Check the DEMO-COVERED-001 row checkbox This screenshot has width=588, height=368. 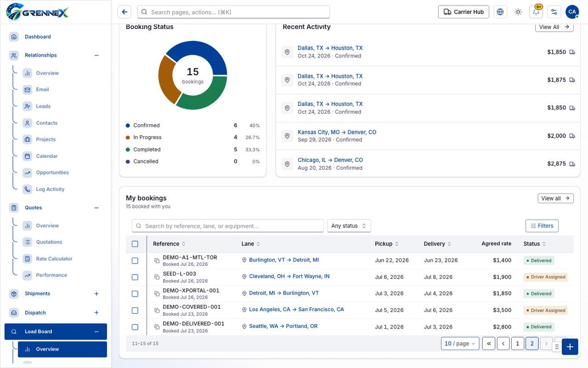coord(135,310)
